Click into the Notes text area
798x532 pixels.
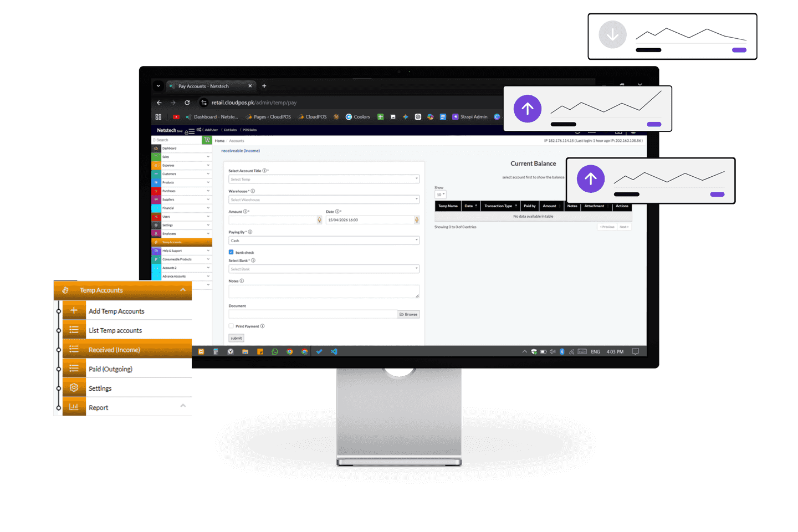324,291
